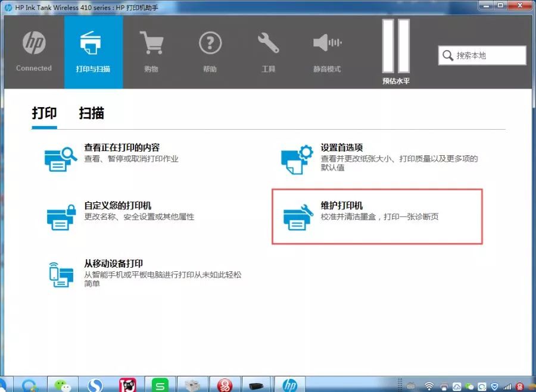The height and width of the screenshot is (392, 536).
Task: Switch to the 扫描 tab
Action: 92,113
